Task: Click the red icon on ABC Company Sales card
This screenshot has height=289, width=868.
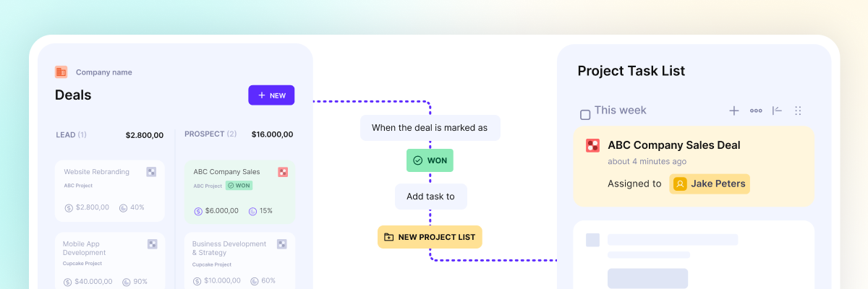Action: [x=283, y=172]
